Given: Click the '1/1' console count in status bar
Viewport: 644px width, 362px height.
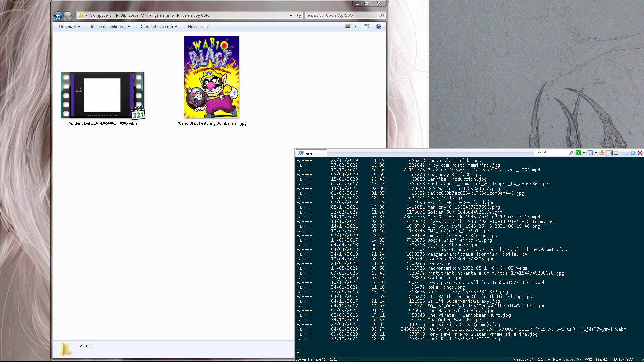Looking at the screenshot, I should 540,359.
